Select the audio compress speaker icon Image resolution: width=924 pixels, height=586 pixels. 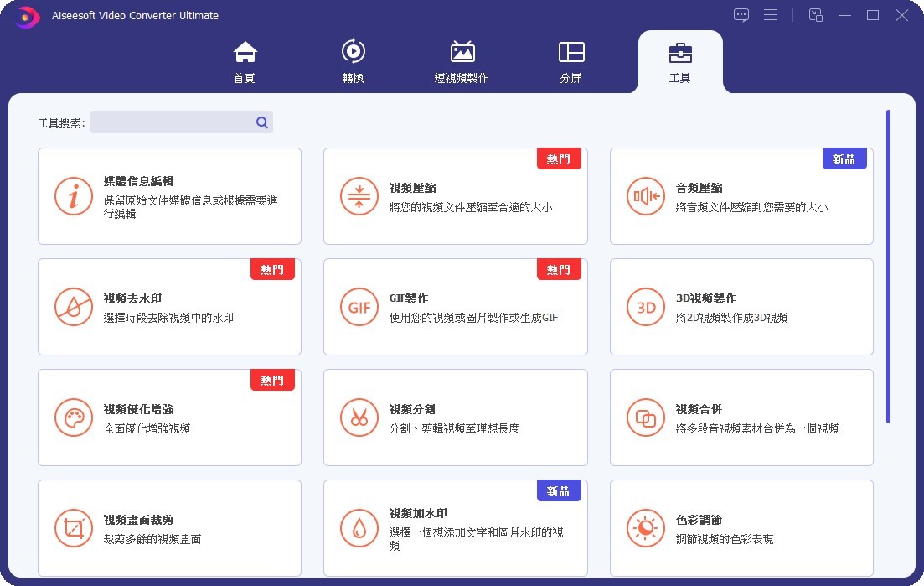tap(646, 197)
